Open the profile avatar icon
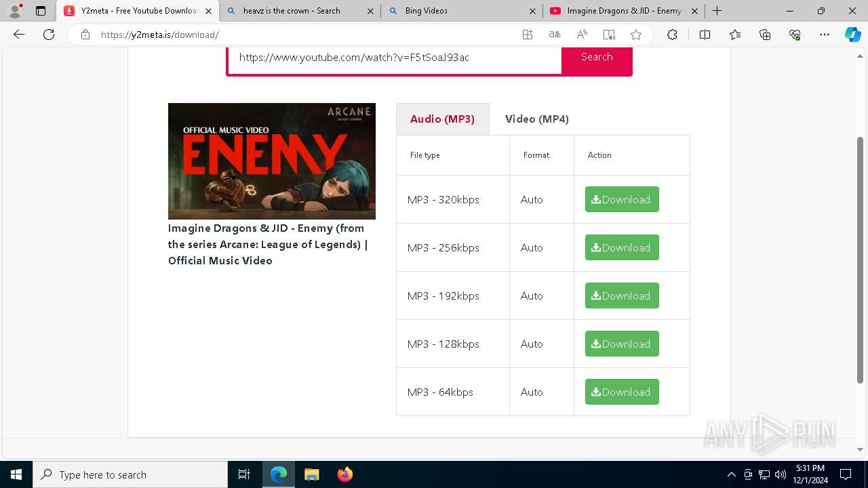 15,11
